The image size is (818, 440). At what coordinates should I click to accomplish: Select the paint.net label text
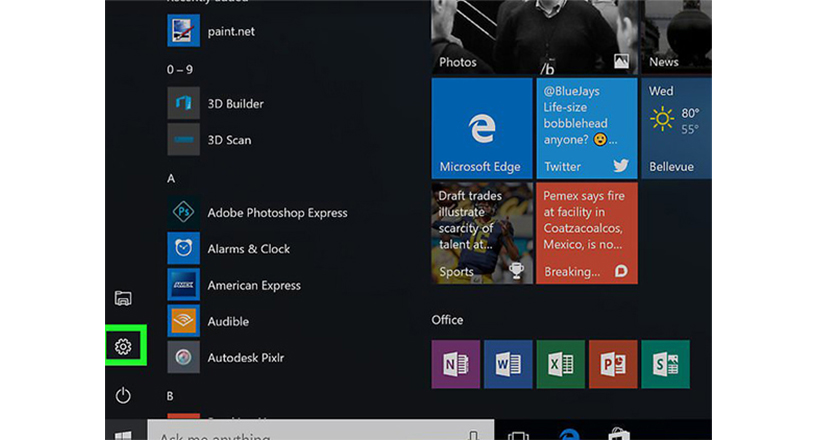pos(231,31)
